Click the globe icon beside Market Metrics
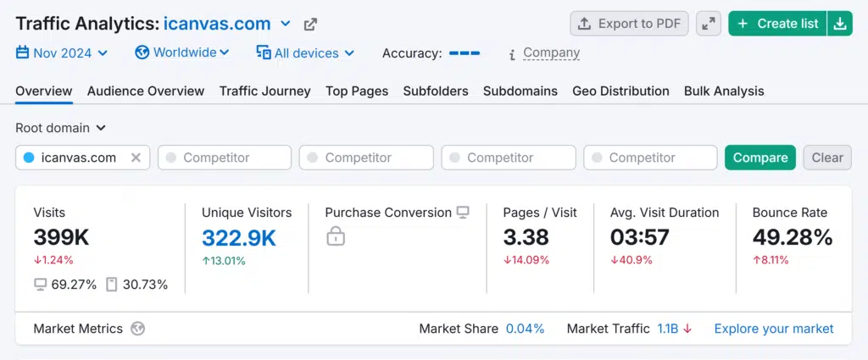The height and width of the screenshot is (360, 868). [x=137, y=329]
